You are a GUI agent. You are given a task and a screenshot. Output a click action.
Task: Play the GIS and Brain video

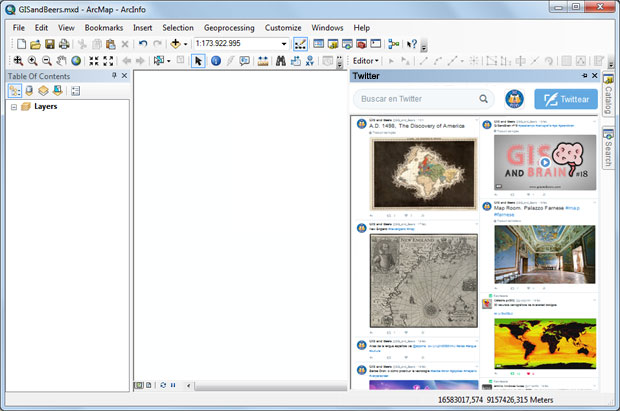(545, 162)
